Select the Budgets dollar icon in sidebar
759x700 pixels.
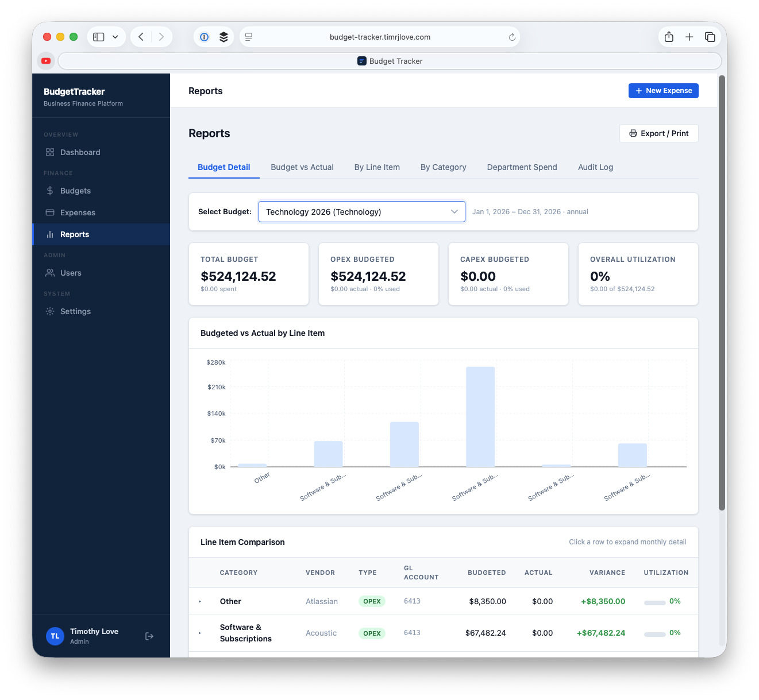pos(51,191)
